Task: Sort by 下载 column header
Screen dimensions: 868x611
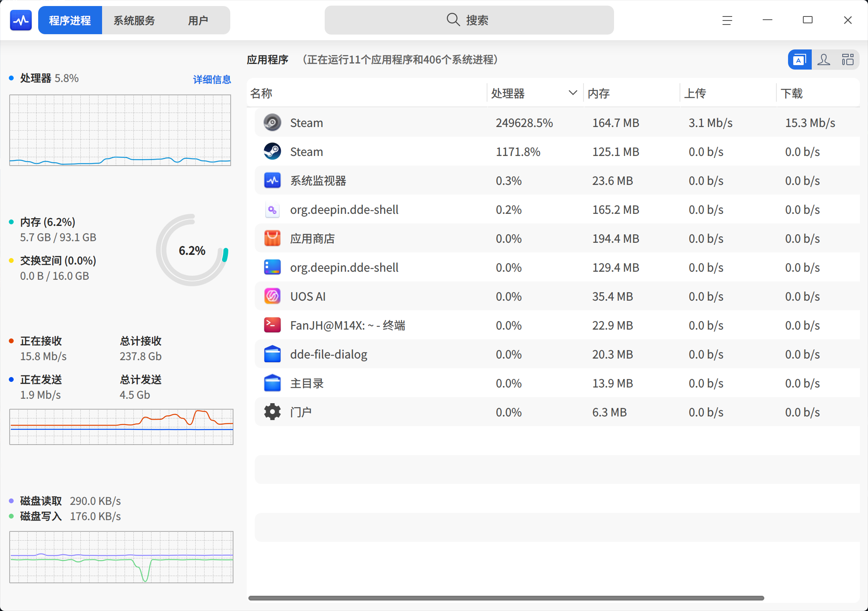Action: pos(818,93)
